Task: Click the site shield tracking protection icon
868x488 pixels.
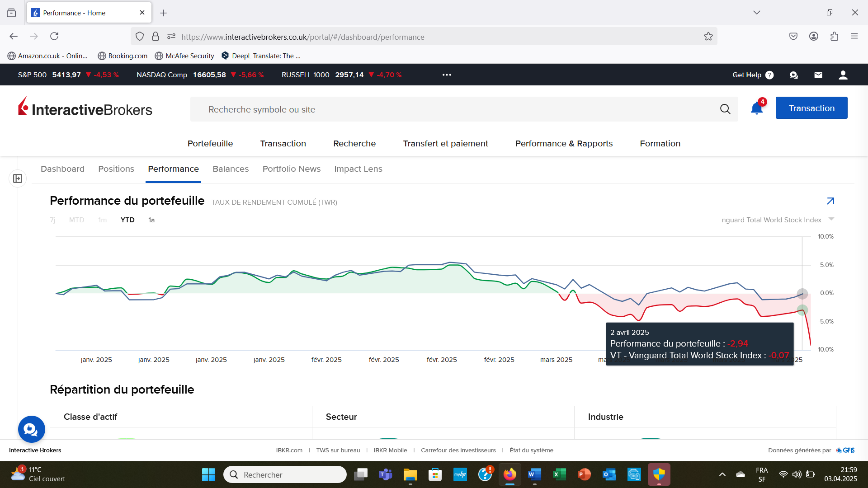Action: (140, 37)
